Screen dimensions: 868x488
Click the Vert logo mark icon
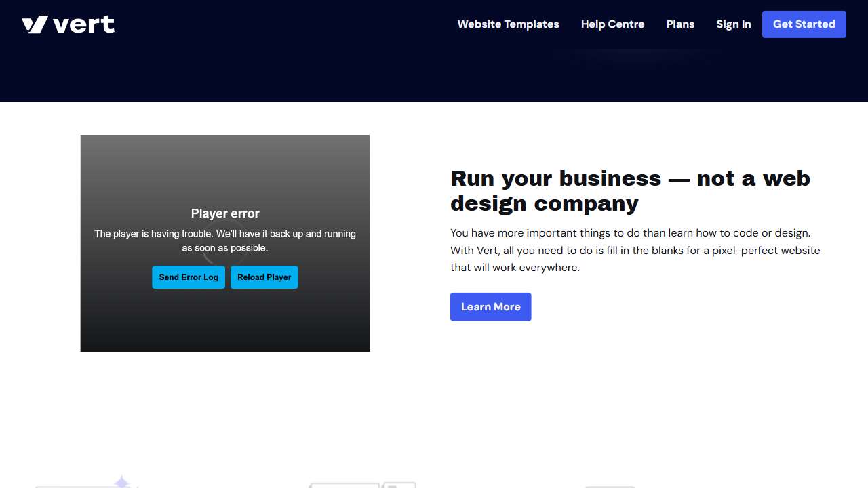tap(35, 24)
